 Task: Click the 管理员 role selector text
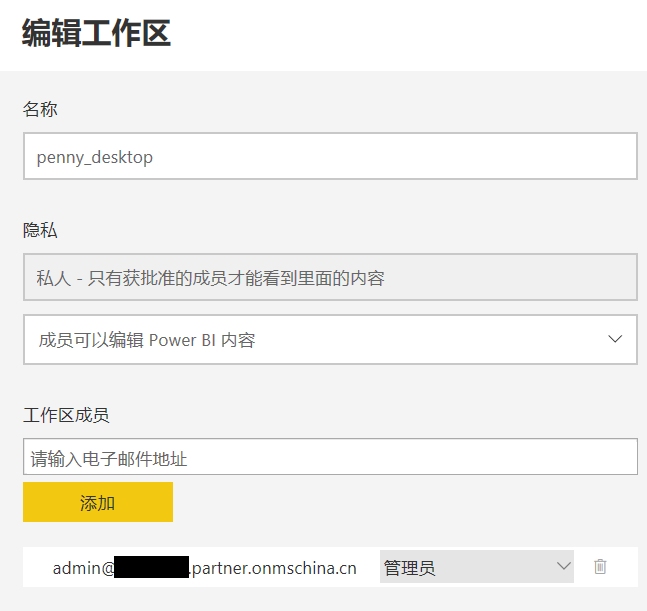tap(410, 568)
